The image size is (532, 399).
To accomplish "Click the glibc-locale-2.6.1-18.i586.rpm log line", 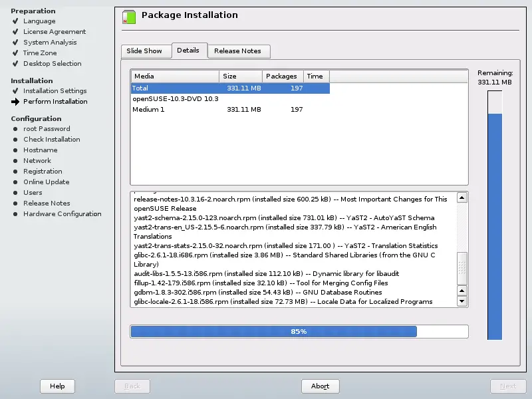I will pos(283,302).
